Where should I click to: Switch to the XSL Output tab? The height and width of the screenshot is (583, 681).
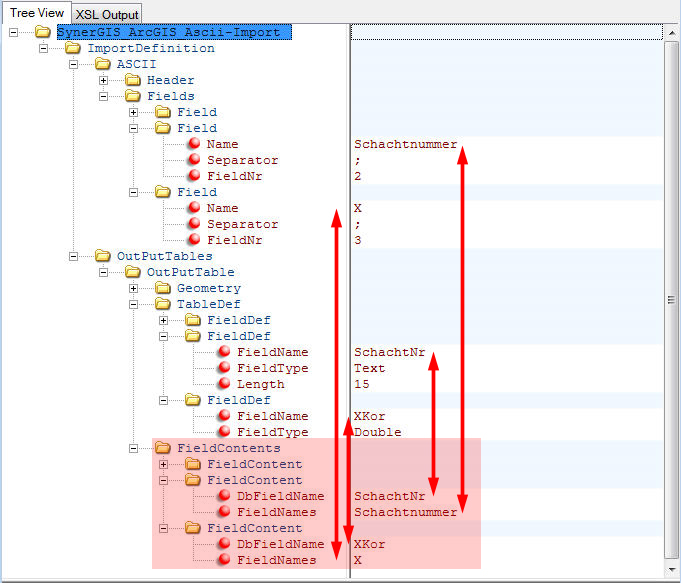(x=107, y=14)
